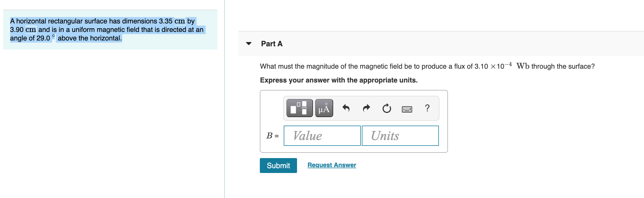This screenshot has height=198, width=644.
Task: Redo the last answer edit
Action: 366,108
